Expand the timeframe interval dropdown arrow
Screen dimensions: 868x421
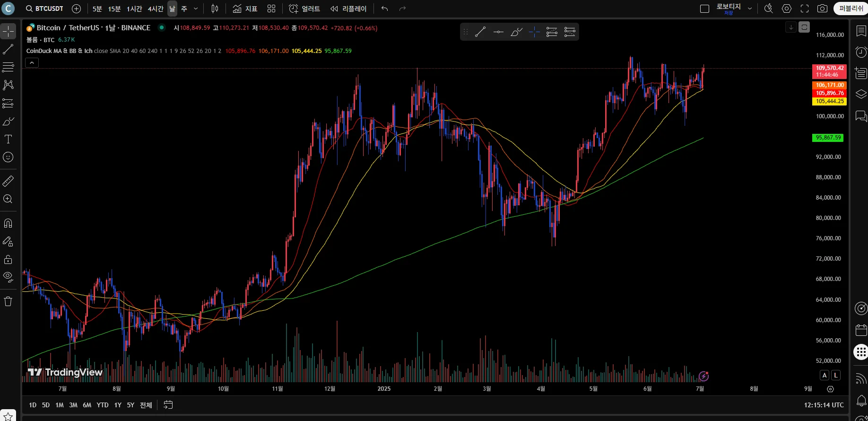(x=196, y=9)
